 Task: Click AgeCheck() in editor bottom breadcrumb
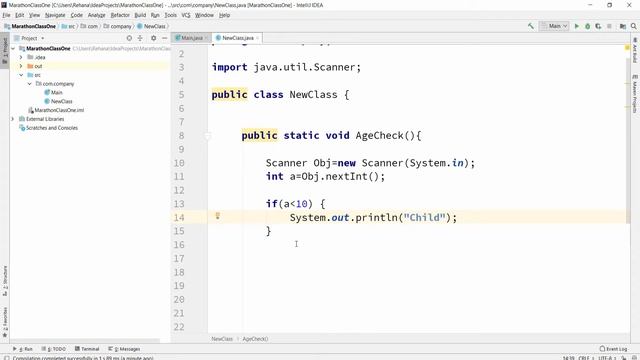pyautogui.click(x=255, y=339)
